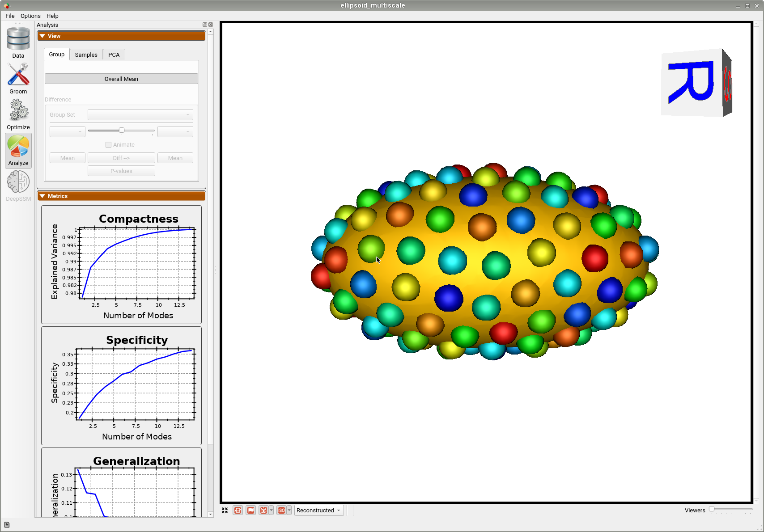Click the group difference slider handle
Screen dimensions: 764x532
click(x=121, y=130)
